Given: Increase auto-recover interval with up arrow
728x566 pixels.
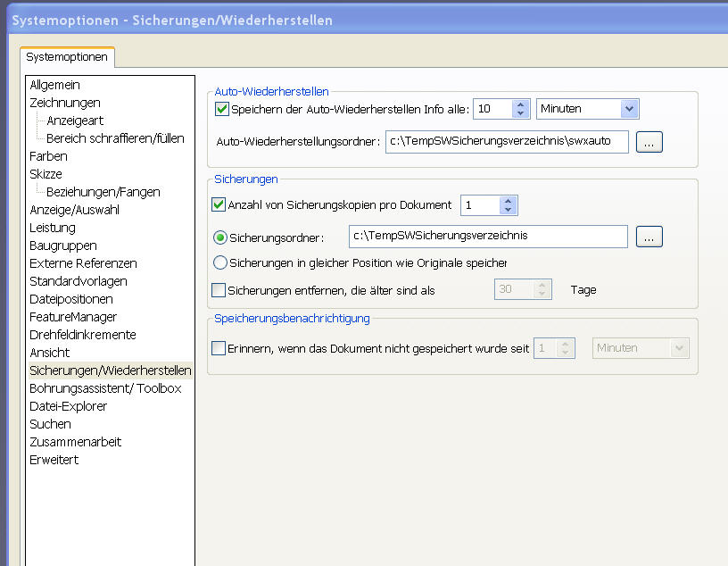Looking at the screenshot, I should pos(521,104).
